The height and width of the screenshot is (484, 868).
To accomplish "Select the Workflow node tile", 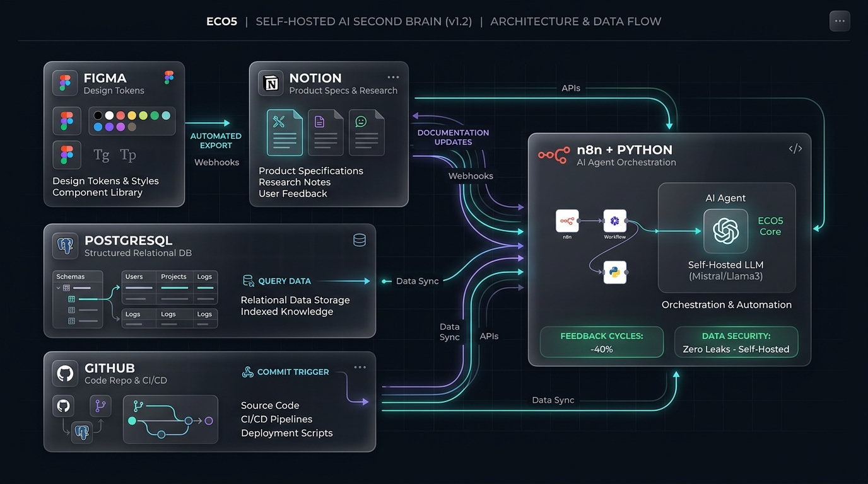I will [615, 221].
